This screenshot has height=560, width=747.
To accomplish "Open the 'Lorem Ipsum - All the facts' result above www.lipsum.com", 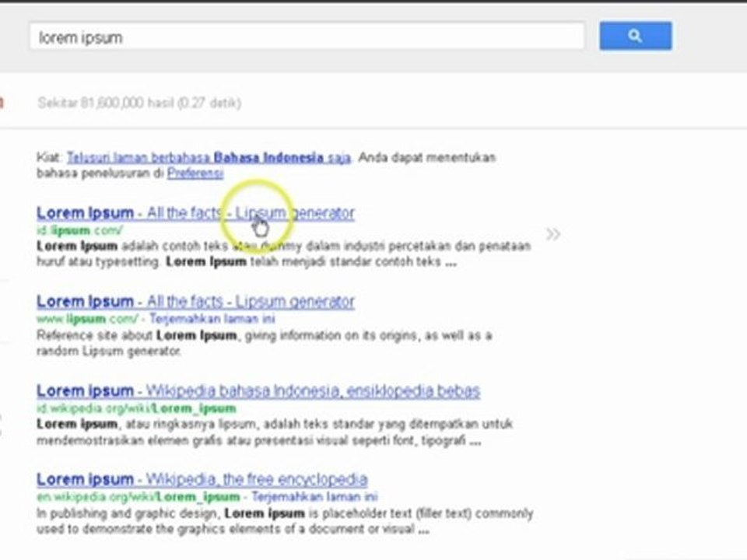I will click(195, 302).
